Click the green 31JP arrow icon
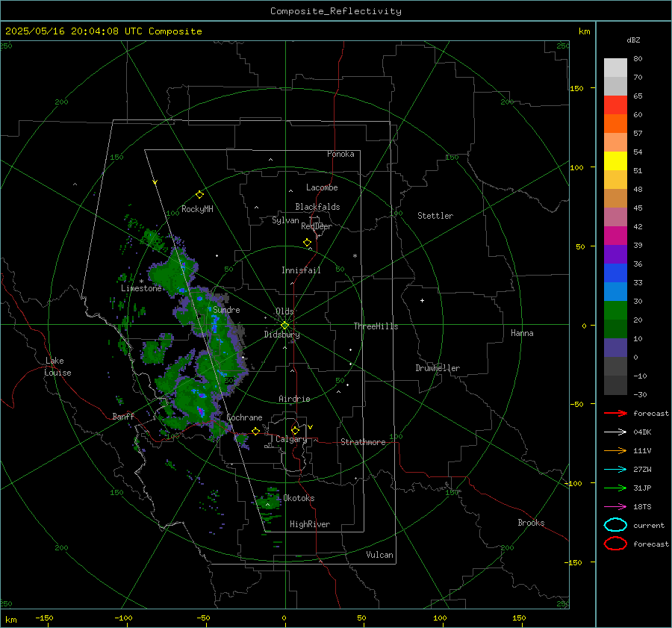Viewport: 672px width, 628px height. 615,488
